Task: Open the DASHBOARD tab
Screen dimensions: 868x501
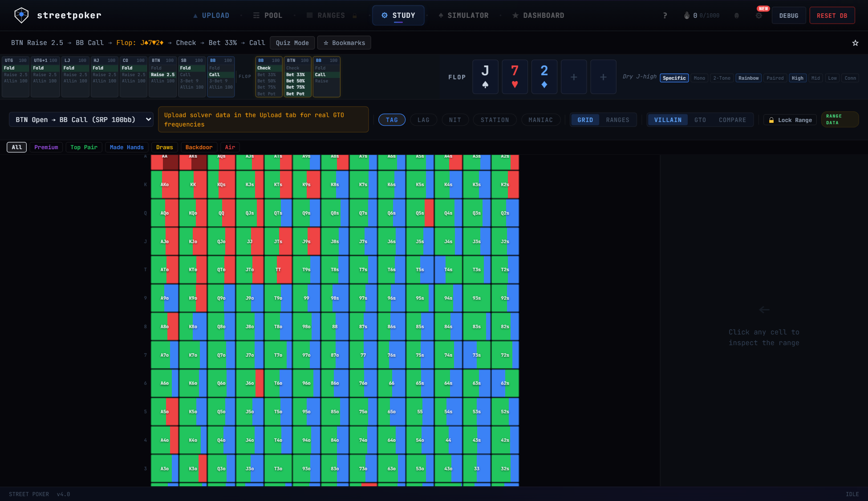Action: 538,15
